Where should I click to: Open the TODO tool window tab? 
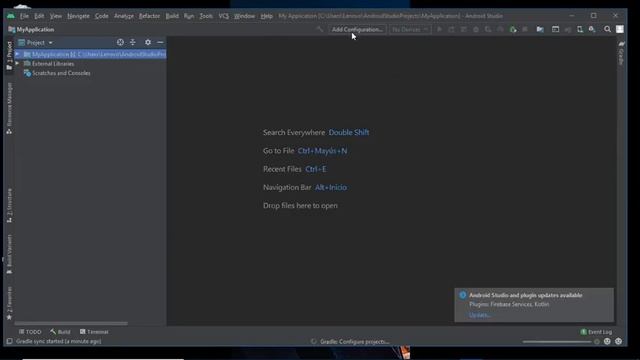pos(30,332)
